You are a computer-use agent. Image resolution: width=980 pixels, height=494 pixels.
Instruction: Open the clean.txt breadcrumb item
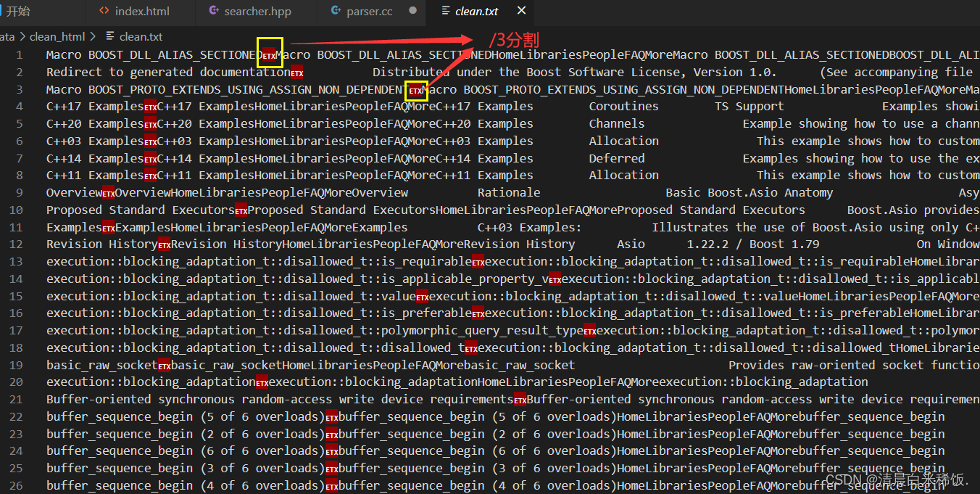(x=141, y=36)
